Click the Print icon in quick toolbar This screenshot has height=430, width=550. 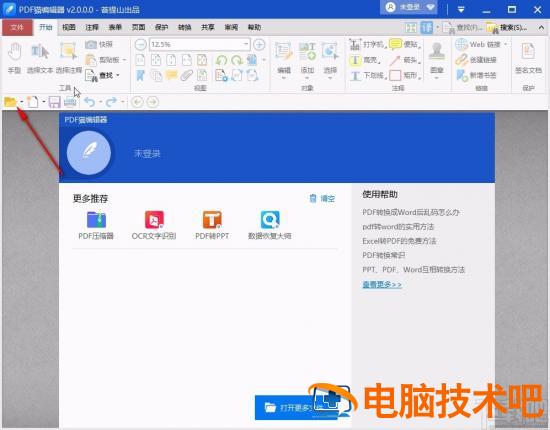point(70,102)
